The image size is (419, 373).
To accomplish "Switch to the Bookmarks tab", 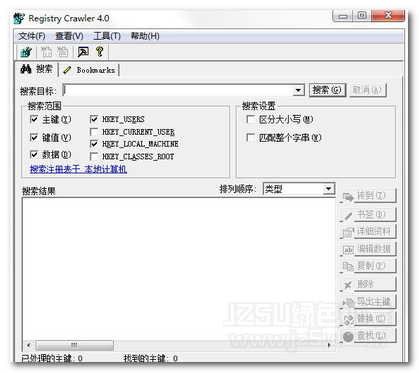I will (90, 70).
